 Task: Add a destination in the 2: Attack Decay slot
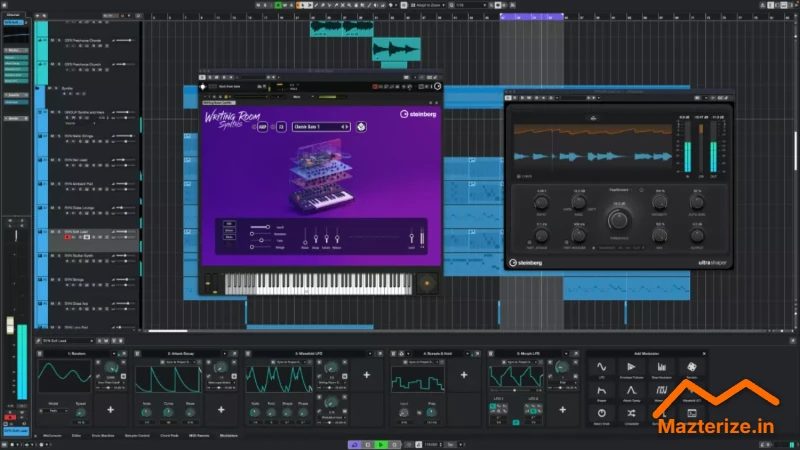tap(221, 410)
